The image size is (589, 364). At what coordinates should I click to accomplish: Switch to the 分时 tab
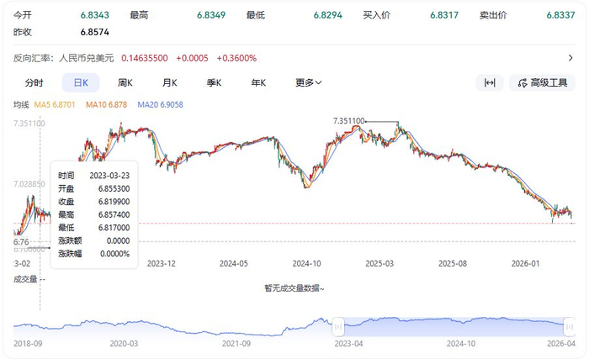[x=34, y=82]
